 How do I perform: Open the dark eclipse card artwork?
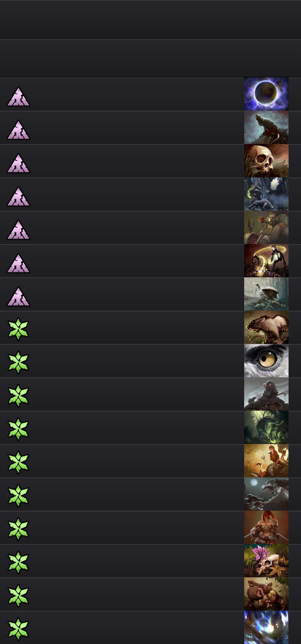coord(266,94)
